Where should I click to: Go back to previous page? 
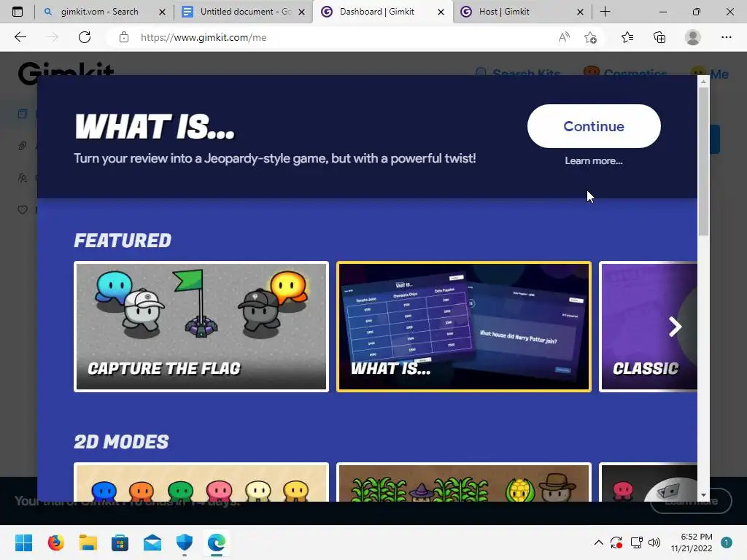pos(20,37)
